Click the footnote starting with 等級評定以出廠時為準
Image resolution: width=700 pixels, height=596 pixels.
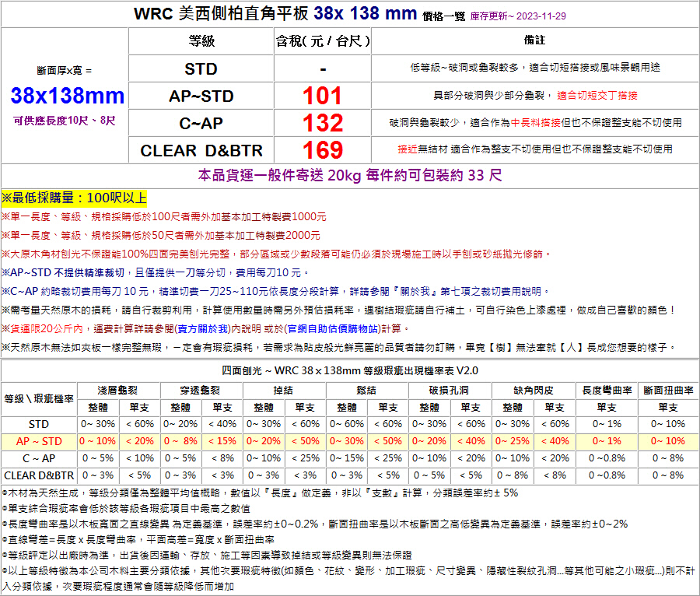[207, 556]
